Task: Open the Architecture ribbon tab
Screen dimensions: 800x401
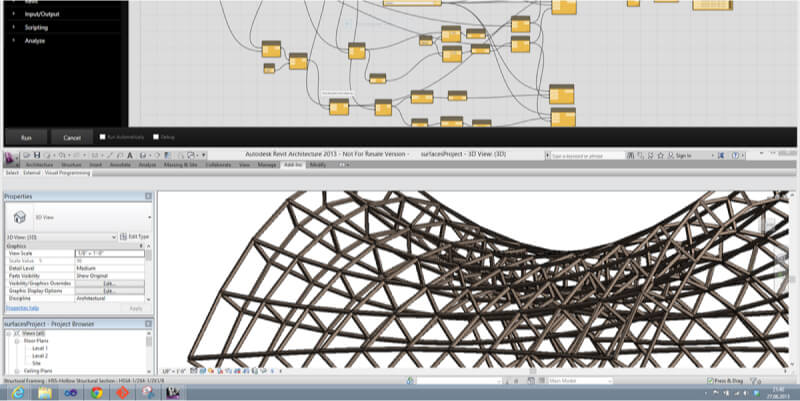Action: tap(39, 165)
